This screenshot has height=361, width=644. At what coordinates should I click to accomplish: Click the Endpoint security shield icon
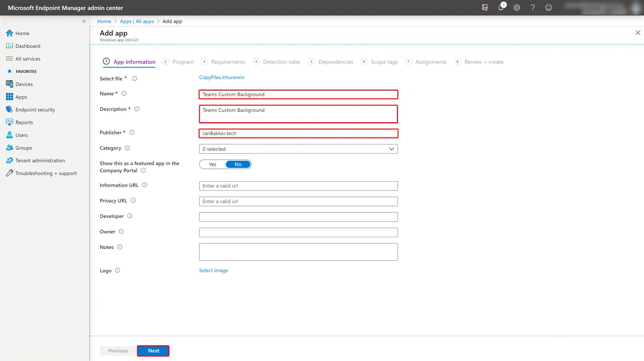pos(9,109)
